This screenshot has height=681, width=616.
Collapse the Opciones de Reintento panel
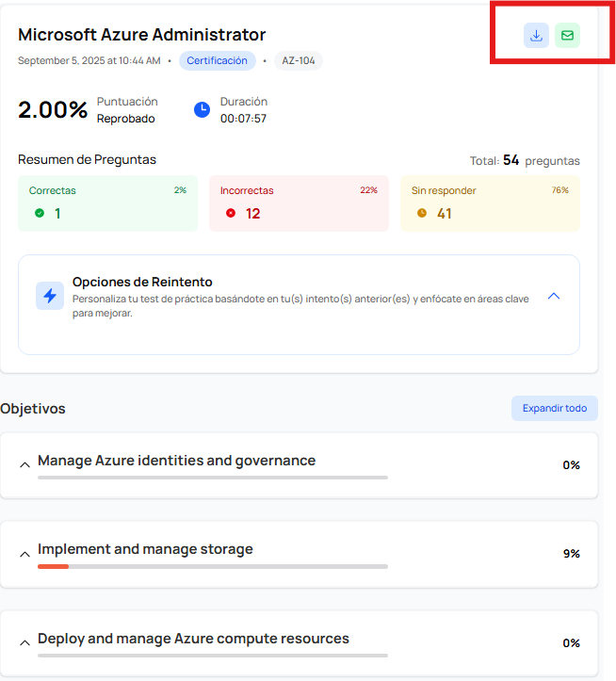(554, 296)
